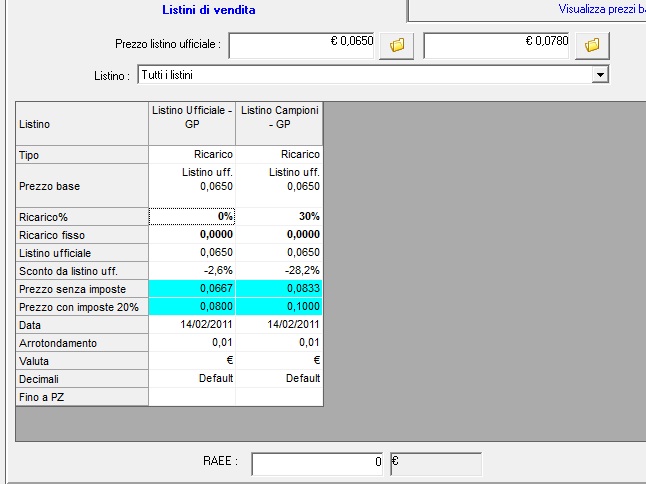The image size is (646, 484).
Task: Click empty Fino a PZ cell under Ufficiale
Action: 192,397
